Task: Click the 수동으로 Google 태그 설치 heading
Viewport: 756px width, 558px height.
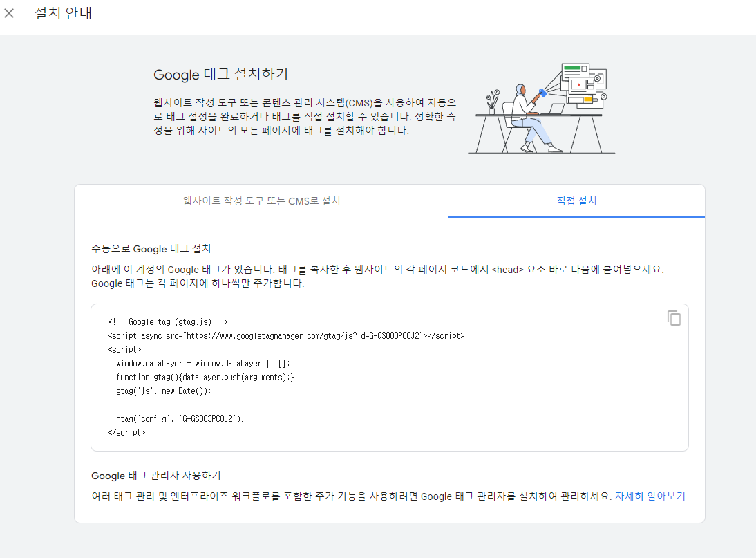Action: click(x=151, y=249)
